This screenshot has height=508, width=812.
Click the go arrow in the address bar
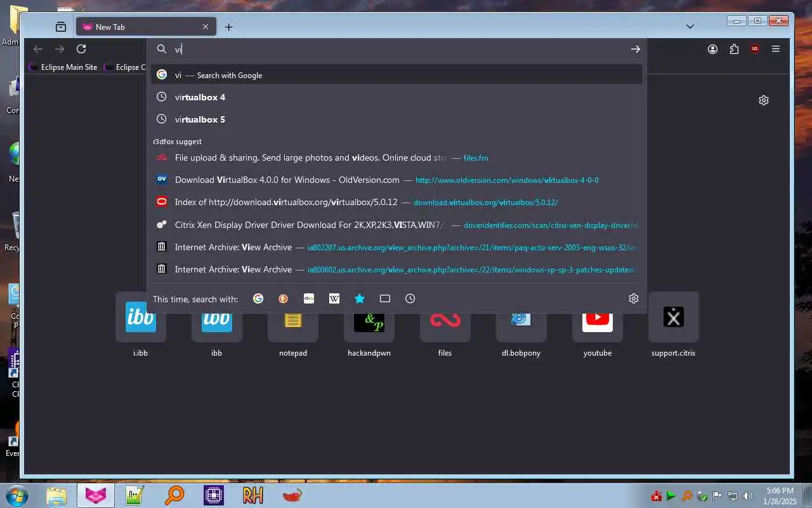point(635,49)
